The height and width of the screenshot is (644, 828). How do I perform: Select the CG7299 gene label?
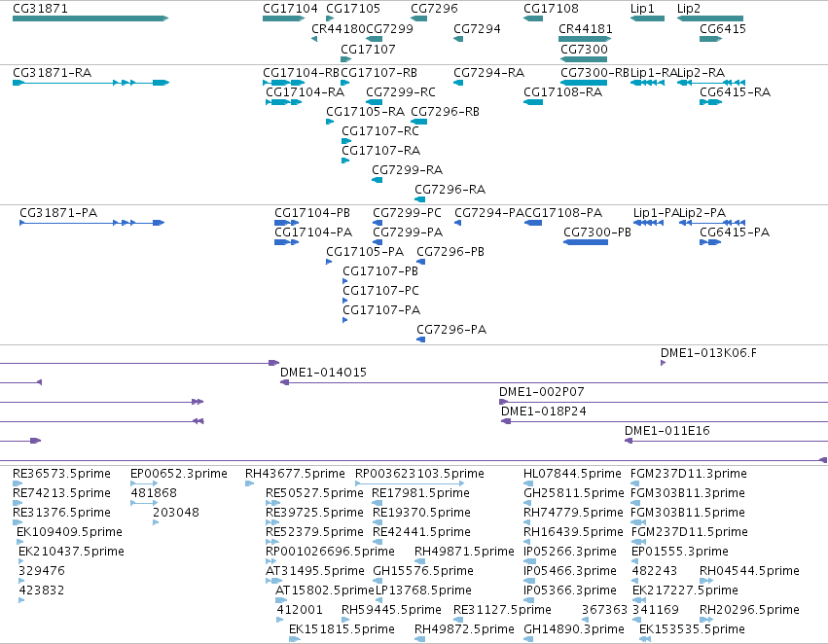(x=389, y=28)
